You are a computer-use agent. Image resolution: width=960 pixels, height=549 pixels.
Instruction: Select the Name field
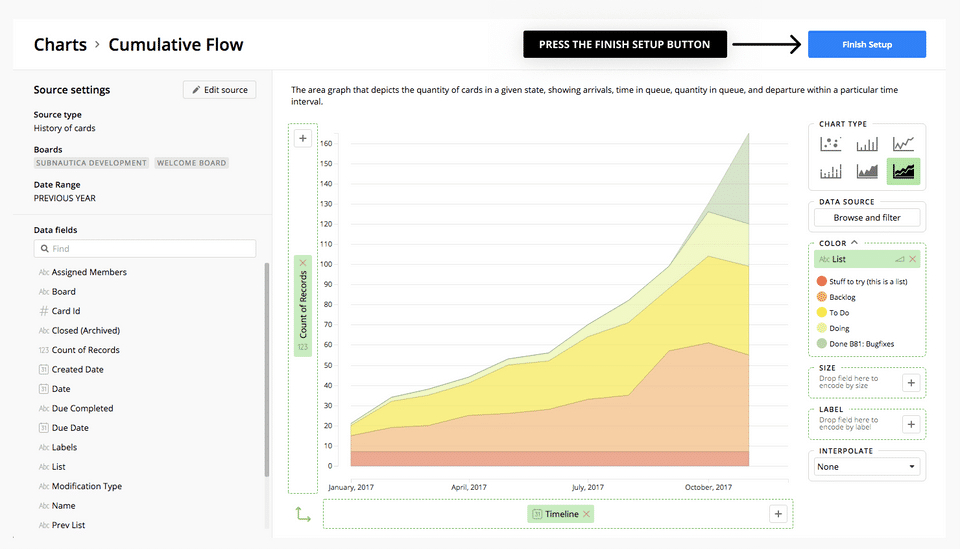(x=63, y=506)
